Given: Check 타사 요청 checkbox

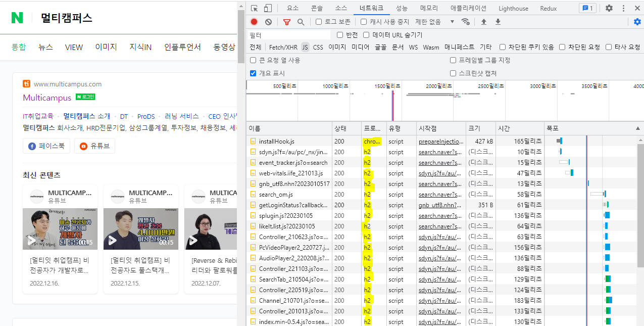Looking at the screenshot, I should (608, 47).
